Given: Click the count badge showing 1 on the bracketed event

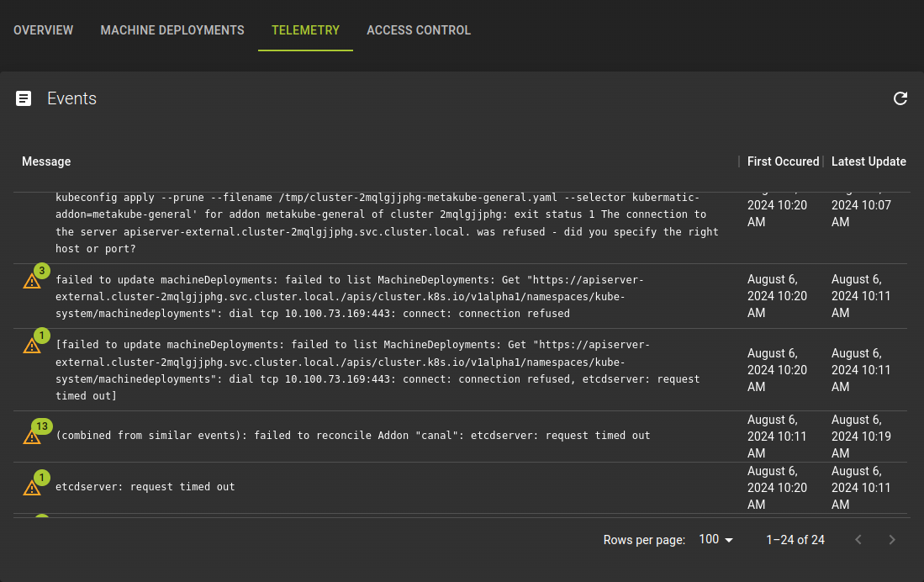Looking at the screenshot, I should pos(41,336).
